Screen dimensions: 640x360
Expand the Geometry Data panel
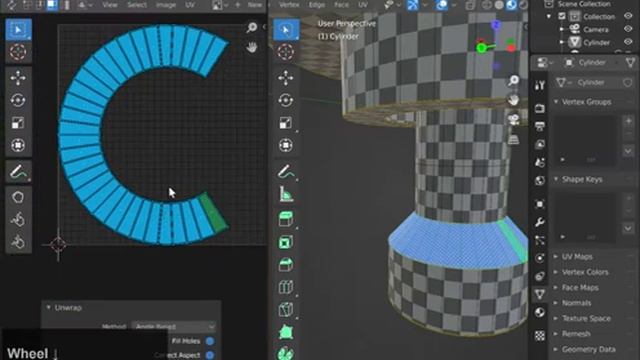556,349
